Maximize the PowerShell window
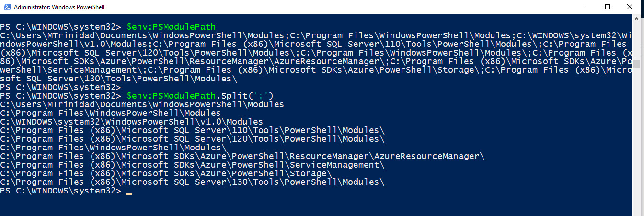644x216 pixels. (x=608, y=7)
